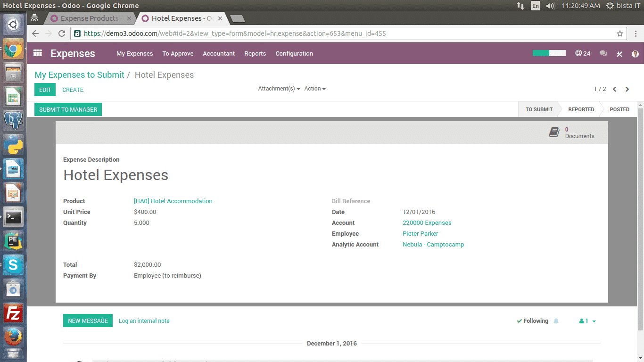Open the Accountant menu

tap(219, 54)
